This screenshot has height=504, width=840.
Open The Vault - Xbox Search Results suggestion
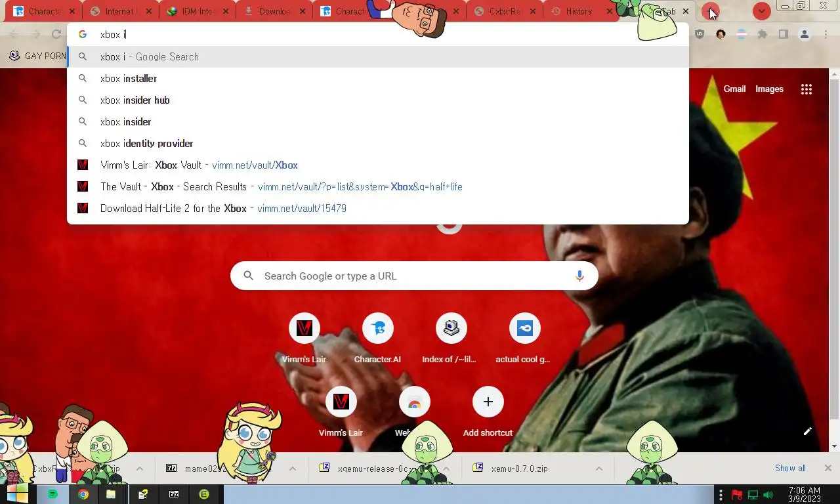378,186
